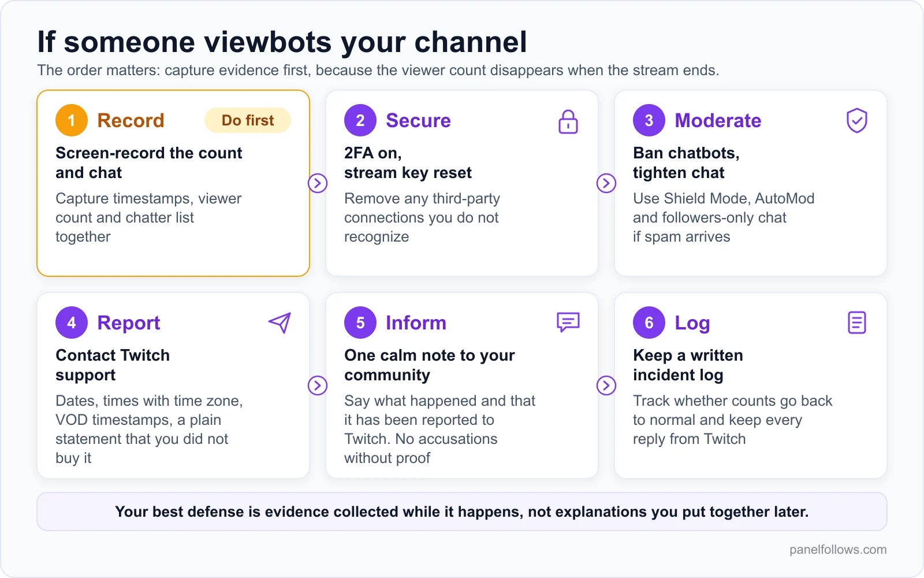Screen dimensions: 924x578
Task: Click "Ban chatbots, tighten chat" heading
Action: pyautogui.click(x=686, y=163)
